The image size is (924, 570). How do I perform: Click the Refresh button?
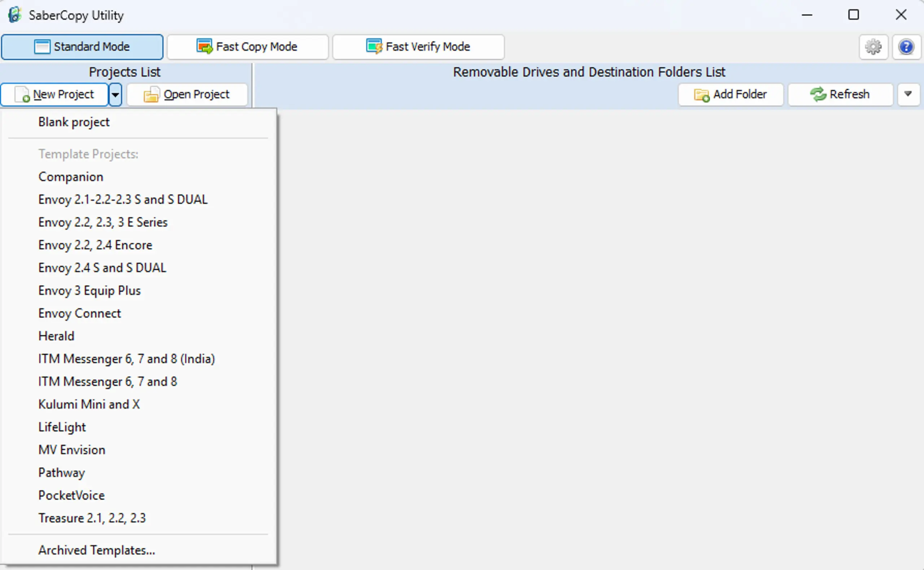tap(840, 94)
